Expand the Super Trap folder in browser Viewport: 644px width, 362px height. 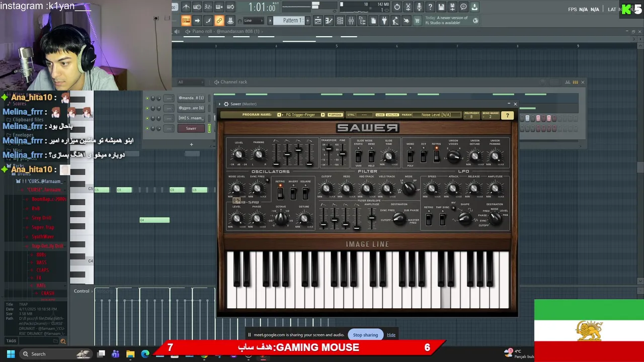(43, 227)
